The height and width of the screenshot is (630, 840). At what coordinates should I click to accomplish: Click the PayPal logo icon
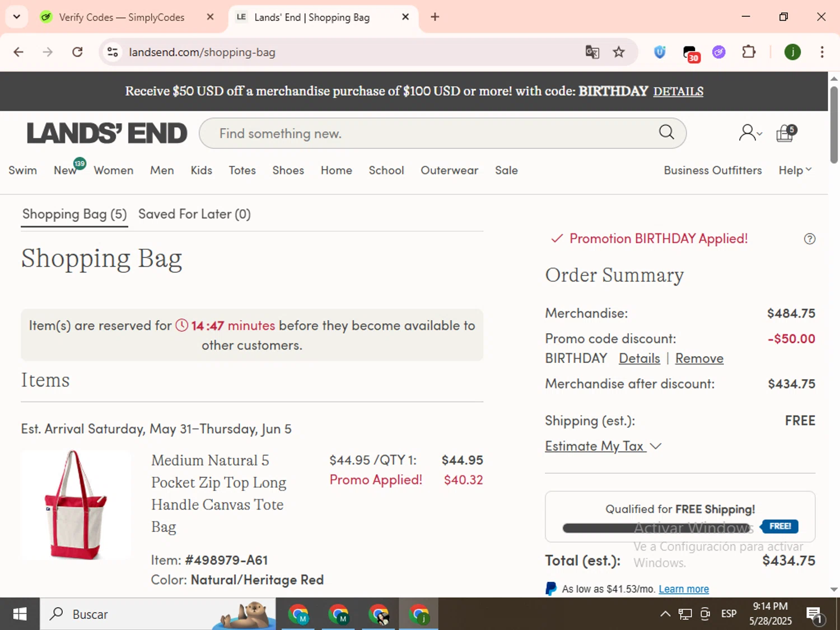[x=551, y=589]
